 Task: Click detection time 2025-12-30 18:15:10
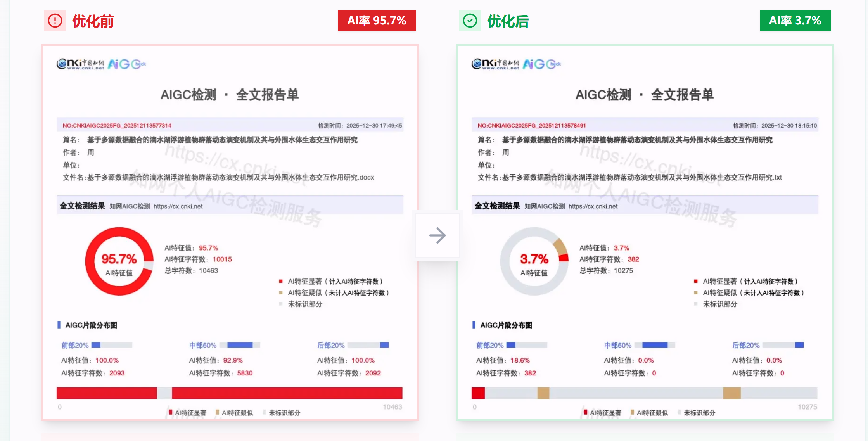789,126
